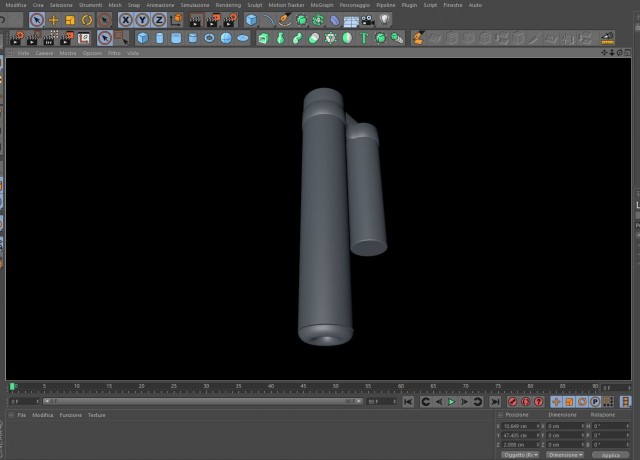Screen dimensions: 640x460
Task: Open the viewport Camere menu
Action: click(44, 53)
